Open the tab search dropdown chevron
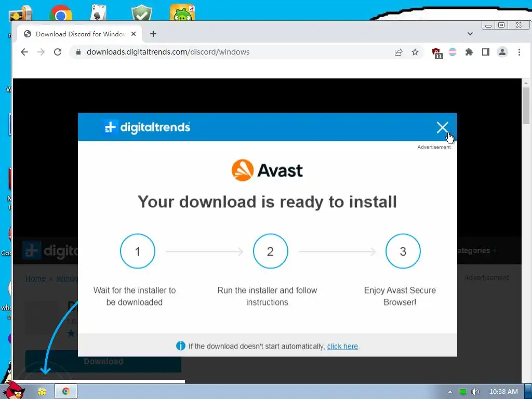This screenshot has height=399, width=532. coord(470,34)
